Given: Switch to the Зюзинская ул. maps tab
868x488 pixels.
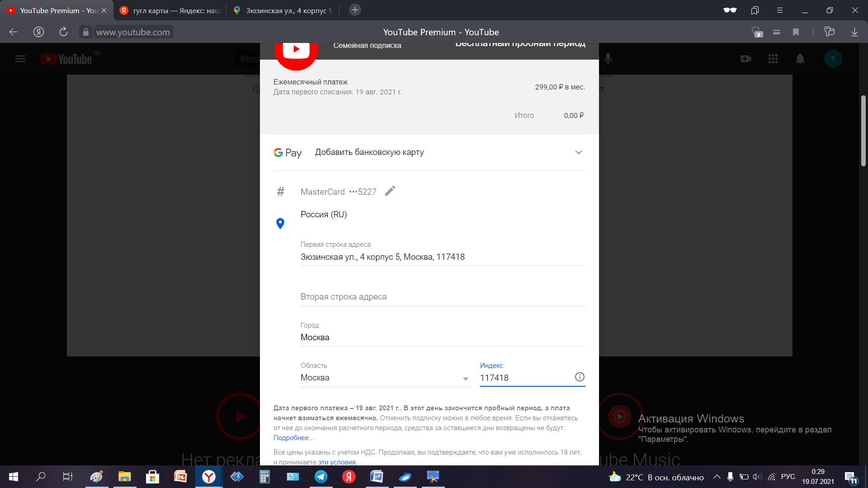Looking at the screenshot, I should click(x=283, y=10).
